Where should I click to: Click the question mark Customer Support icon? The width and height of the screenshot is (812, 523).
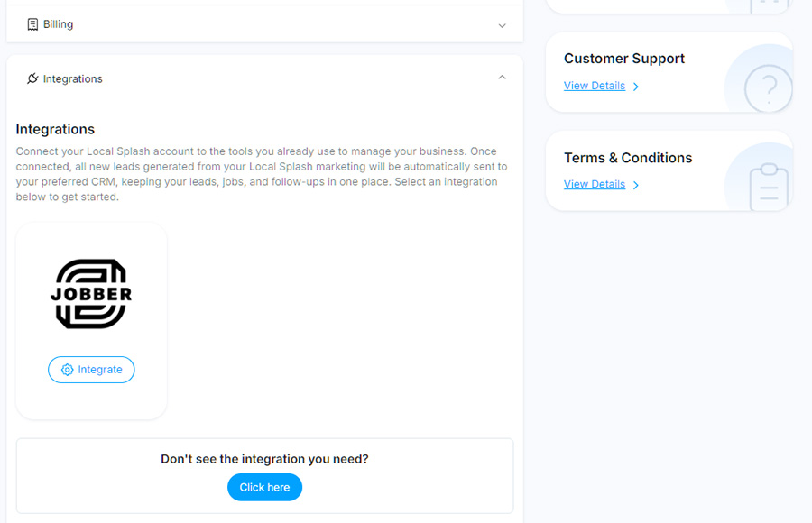point(769,88)
